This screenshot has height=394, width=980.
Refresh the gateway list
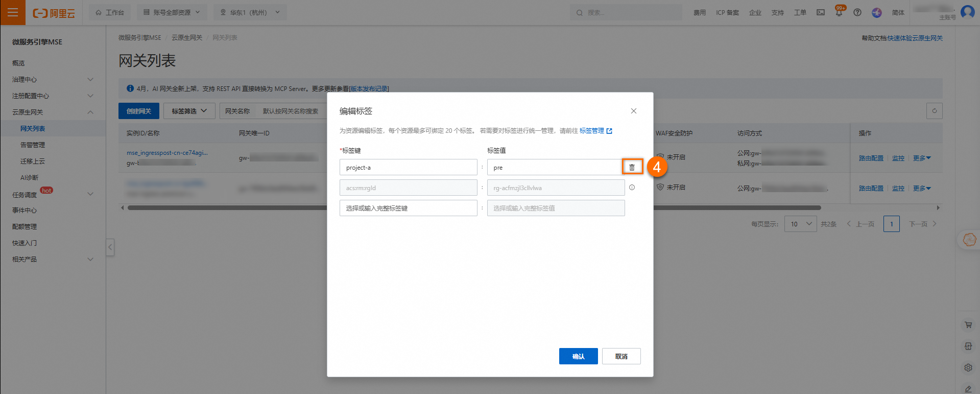[935, 111]
